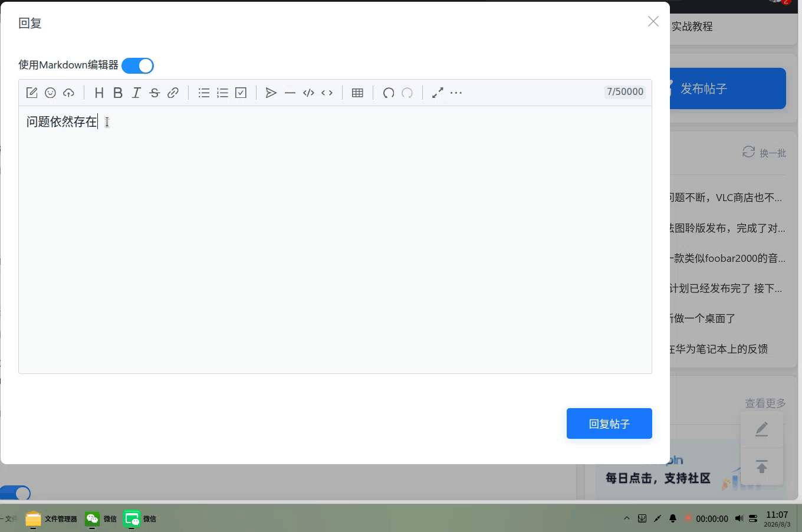Image resolution: width=802 pixels, height=532 pixels.
Task: Open the 查看更多 link
Action: (765, 403)
